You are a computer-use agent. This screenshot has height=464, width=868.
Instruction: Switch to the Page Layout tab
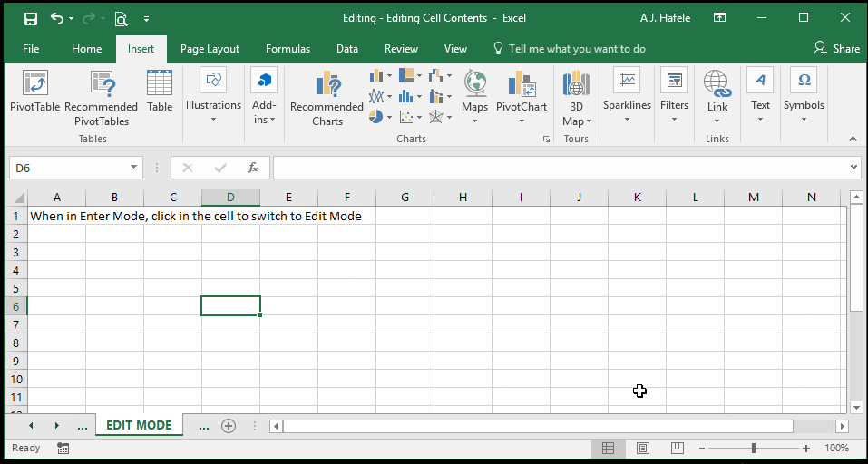point(210,49)
